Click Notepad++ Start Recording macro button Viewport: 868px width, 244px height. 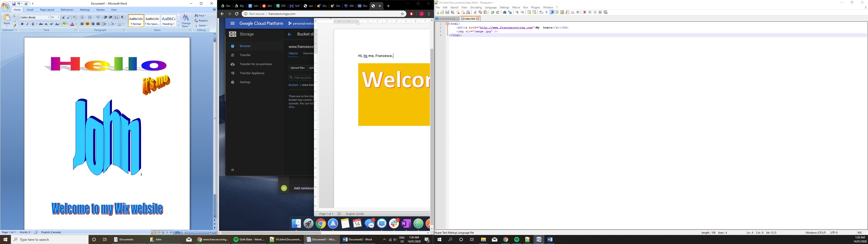(x=585, y=12)
